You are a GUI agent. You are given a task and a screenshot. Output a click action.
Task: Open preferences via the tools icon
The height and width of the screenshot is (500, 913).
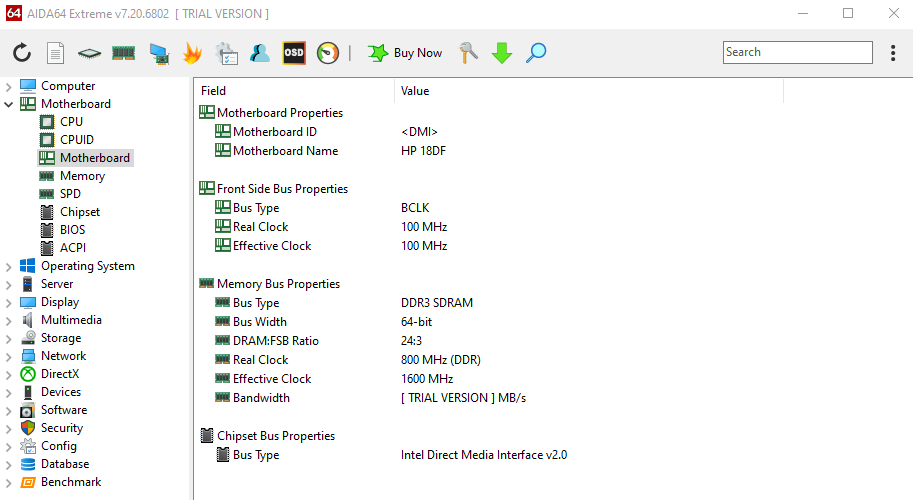click(x=468, y=53)
